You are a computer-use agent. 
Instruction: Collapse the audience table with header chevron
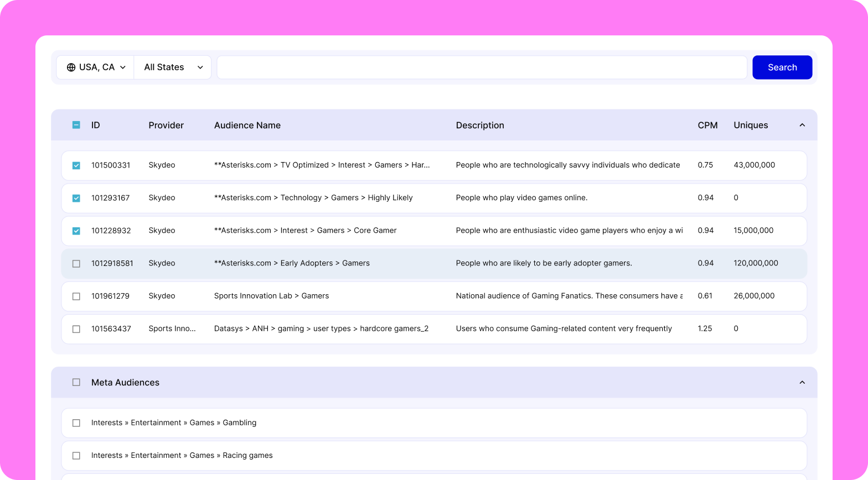(802, 125)
